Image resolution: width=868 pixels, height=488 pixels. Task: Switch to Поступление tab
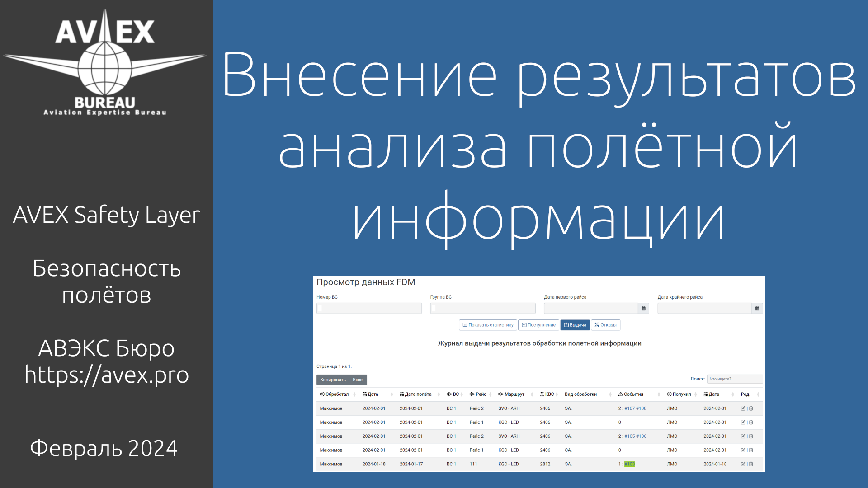(x=538, y=325)
